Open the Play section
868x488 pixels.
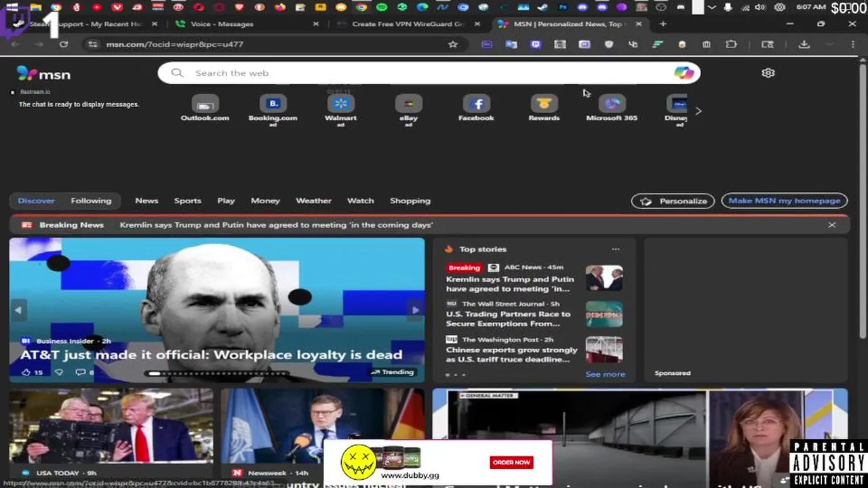click(226, 201)
